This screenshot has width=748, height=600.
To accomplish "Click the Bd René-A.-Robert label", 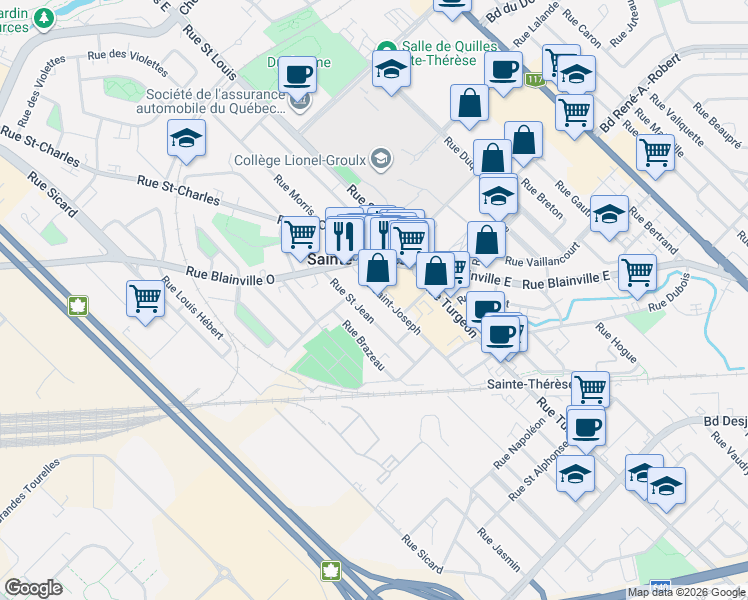I will point(640,93).
